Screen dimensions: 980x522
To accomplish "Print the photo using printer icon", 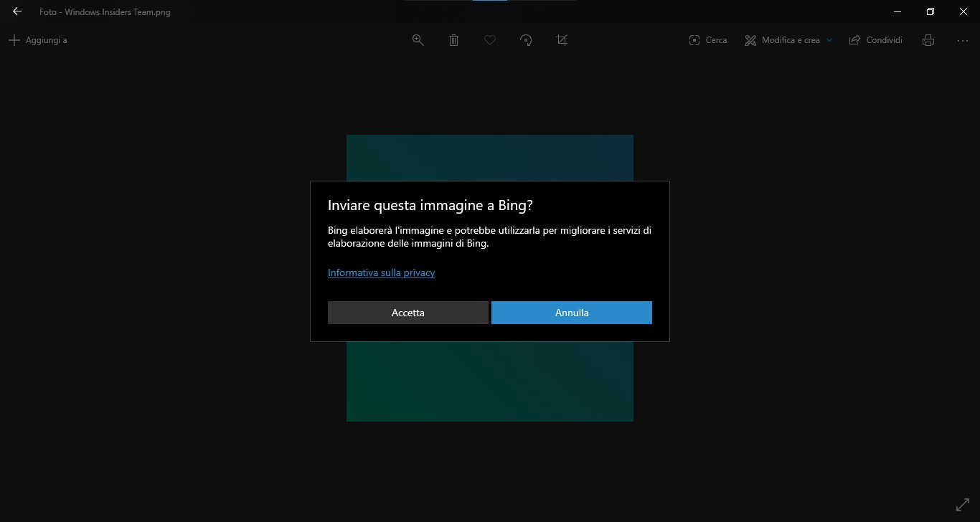I will point(928,40).
